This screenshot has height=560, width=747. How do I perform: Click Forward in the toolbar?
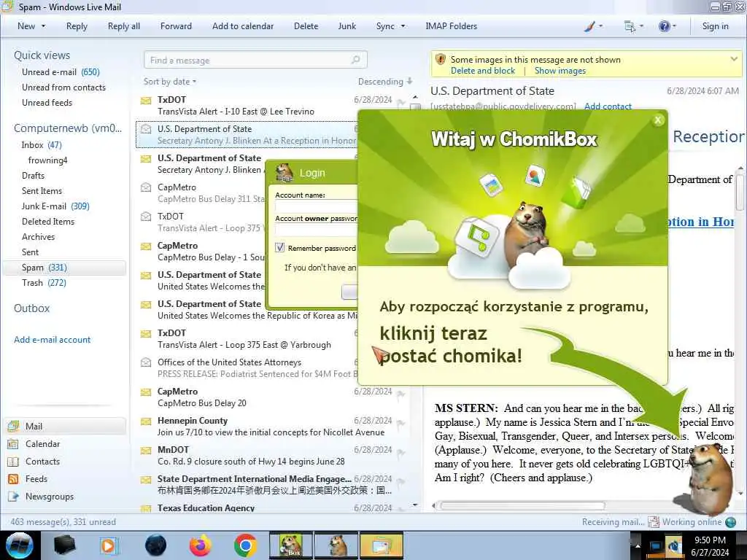tap(176, 26)
